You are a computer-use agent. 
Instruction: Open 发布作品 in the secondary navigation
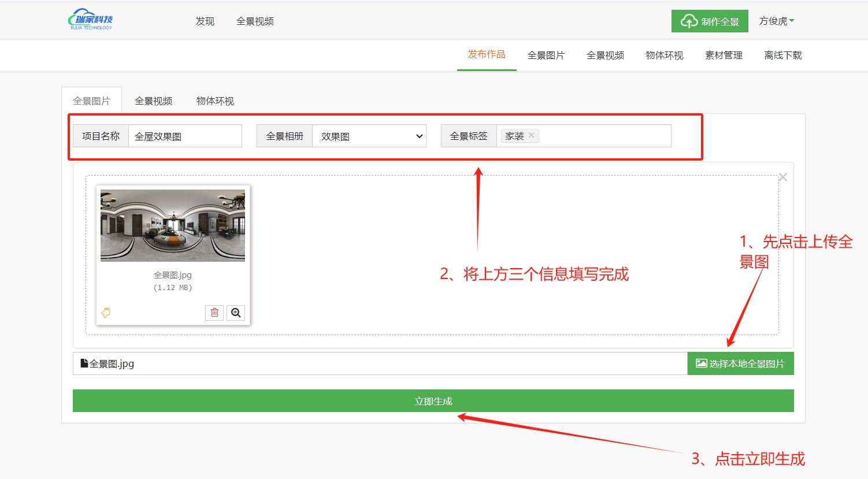pyautogui.click(x=486, y=54)
